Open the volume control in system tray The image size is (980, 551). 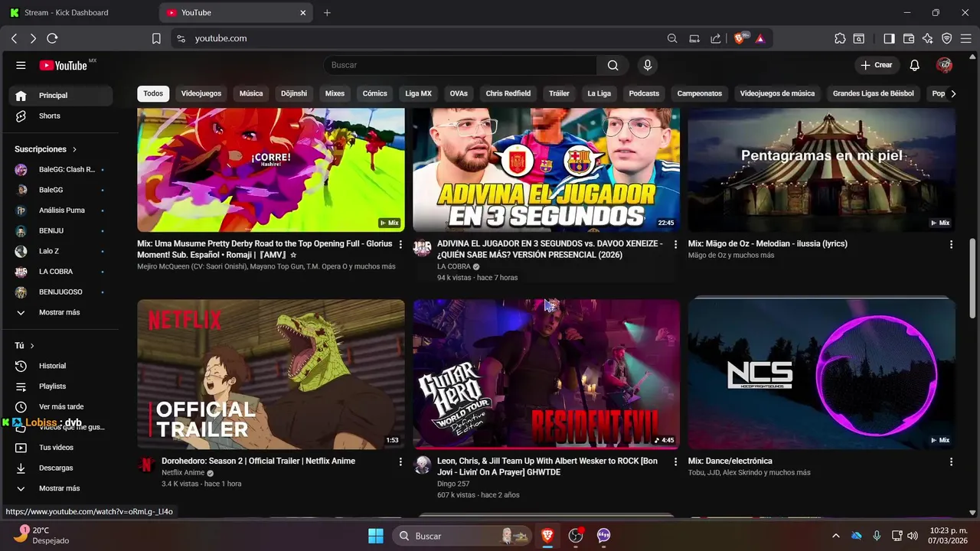click(x=913, y=536)
